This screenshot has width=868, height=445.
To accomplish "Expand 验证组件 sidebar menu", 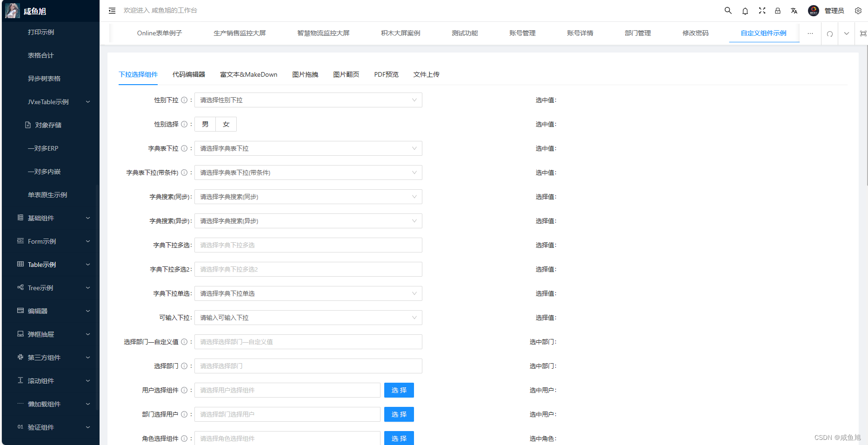I will click(x=51, y=427).
